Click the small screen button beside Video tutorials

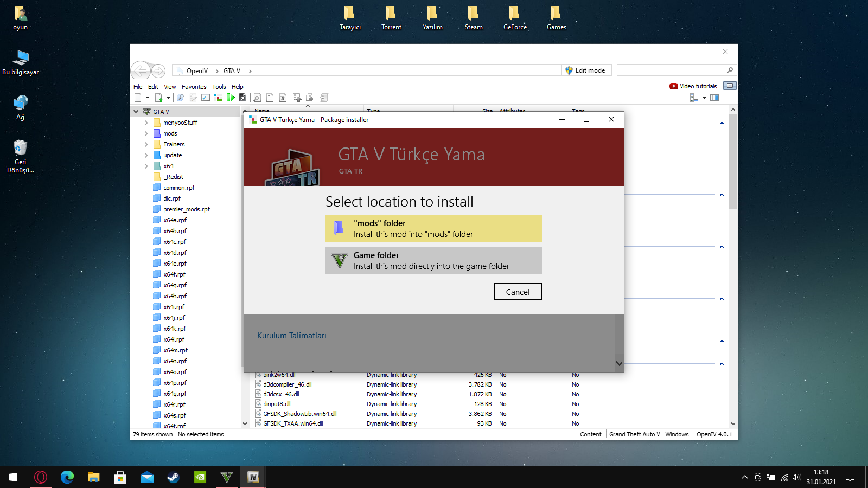730,86
